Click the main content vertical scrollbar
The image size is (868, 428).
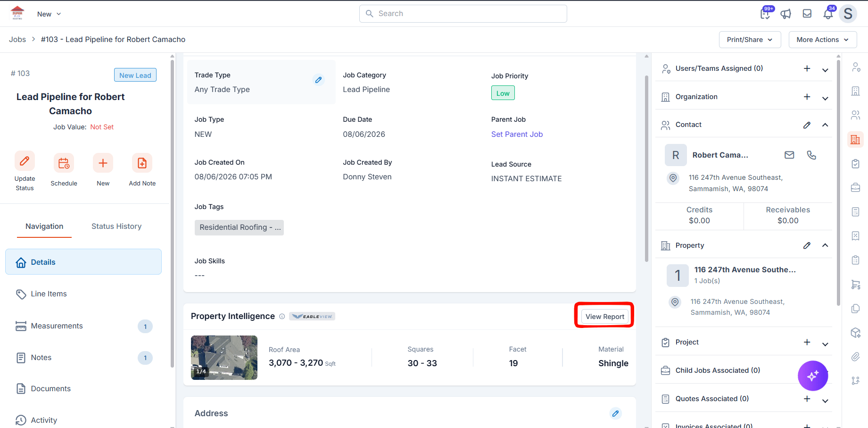point(646,168)
